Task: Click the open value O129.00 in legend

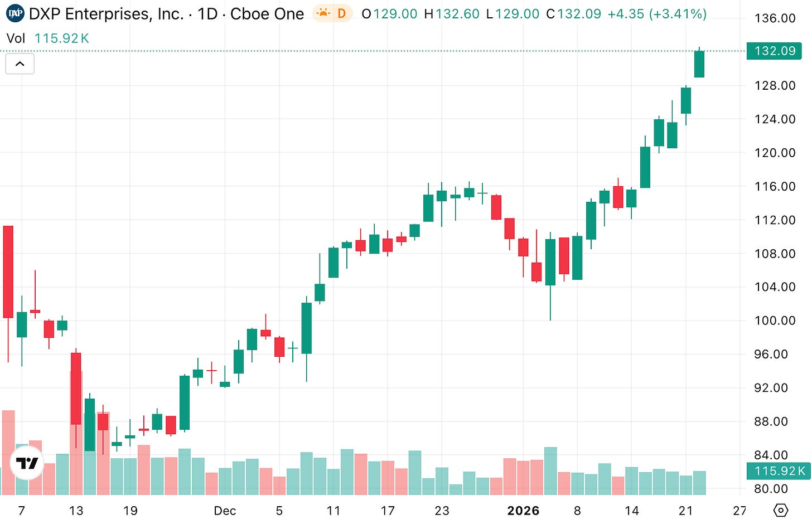Action: point(390,13)
